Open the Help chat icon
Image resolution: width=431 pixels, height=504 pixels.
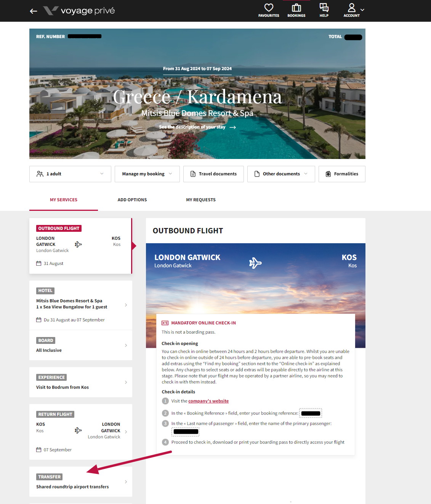click(x=324, y=8)
